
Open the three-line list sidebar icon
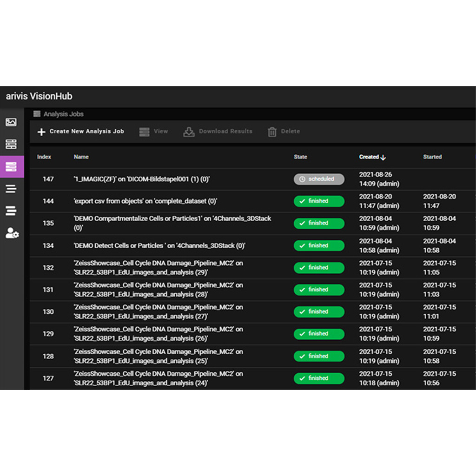11,189
